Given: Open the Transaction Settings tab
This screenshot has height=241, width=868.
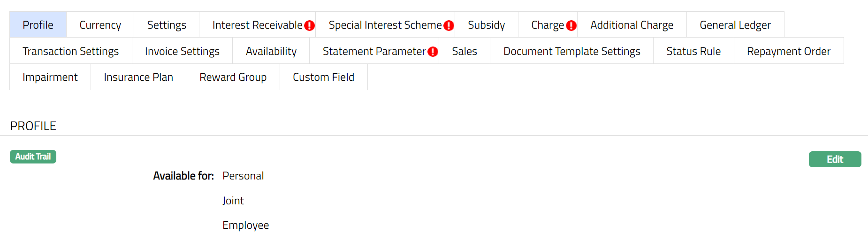Looking at the screenshot, I should pyautogui.click(x=70, y=51).
